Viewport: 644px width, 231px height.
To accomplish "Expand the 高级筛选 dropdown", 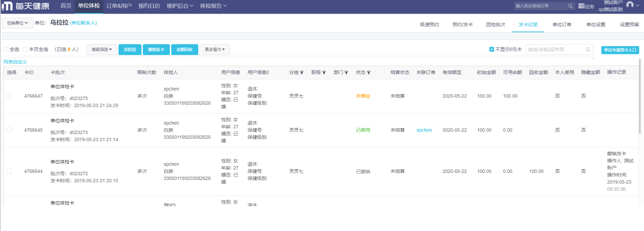I will [102, 49].
